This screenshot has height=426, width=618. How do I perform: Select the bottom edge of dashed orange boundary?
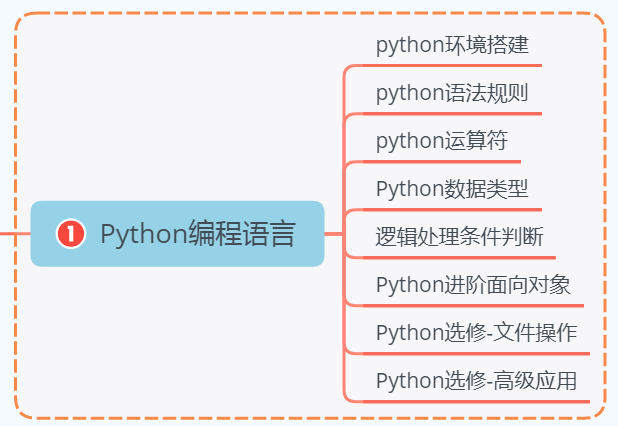[x=310, y=417]
